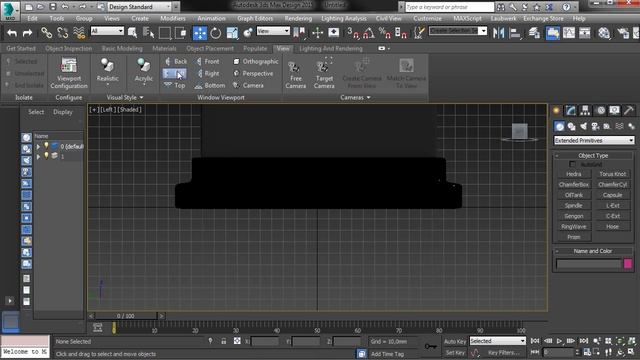Open the Material Editor icon
The image size is (640, 360).
point(604,33)
